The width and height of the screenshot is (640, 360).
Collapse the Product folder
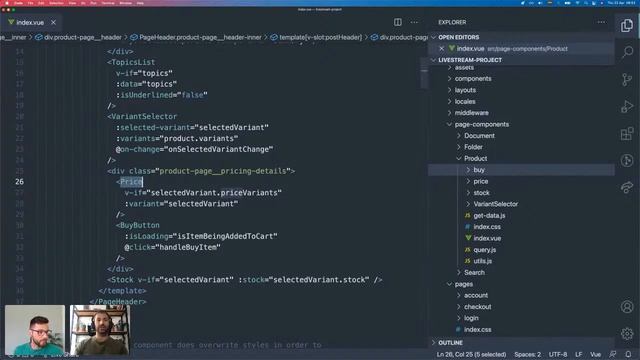476,158
